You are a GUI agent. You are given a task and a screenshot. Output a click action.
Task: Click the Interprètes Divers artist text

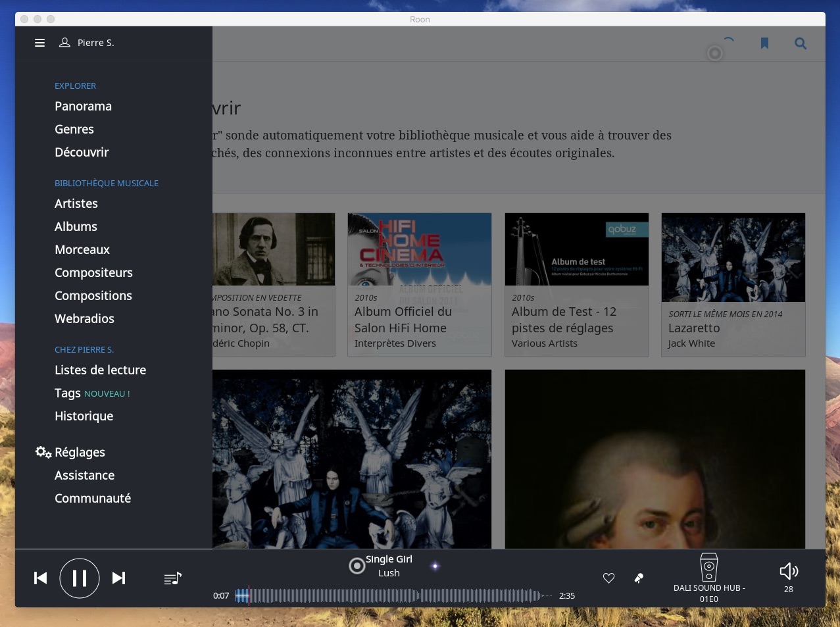[x=395, y=343]
